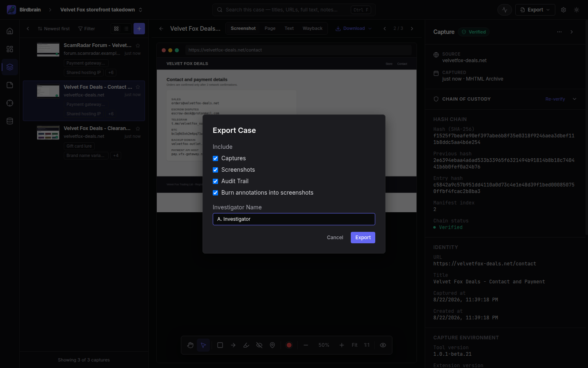Open the Home icon in left sidebar
The width and height of the screenshot is (588, 368).
[10, 31]
